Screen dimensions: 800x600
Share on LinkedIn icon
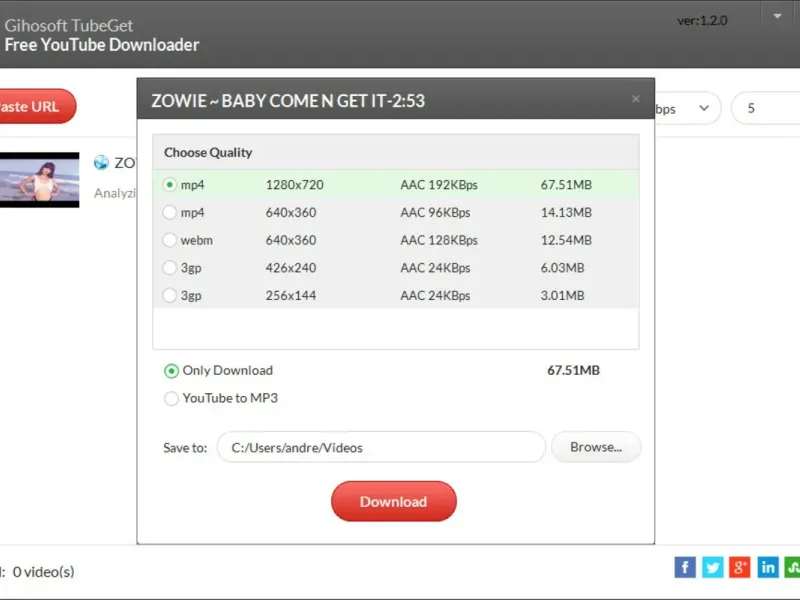click(x=767, y=567)
